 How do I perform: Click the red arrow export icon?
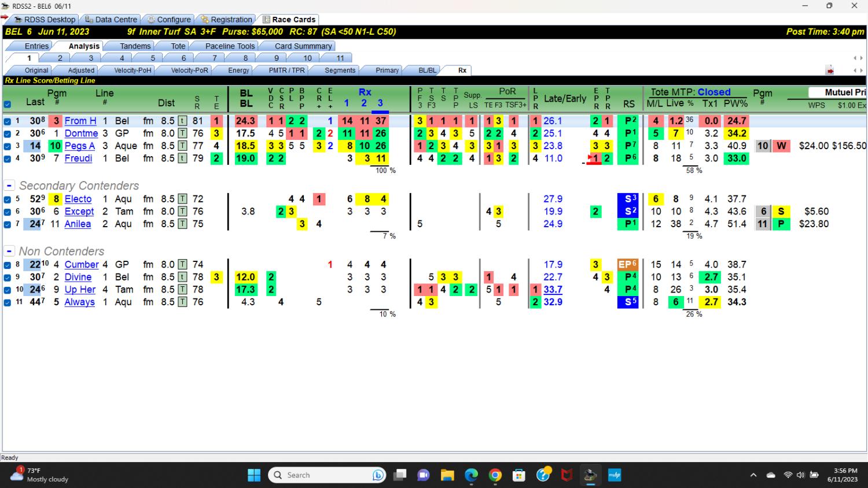830,71
